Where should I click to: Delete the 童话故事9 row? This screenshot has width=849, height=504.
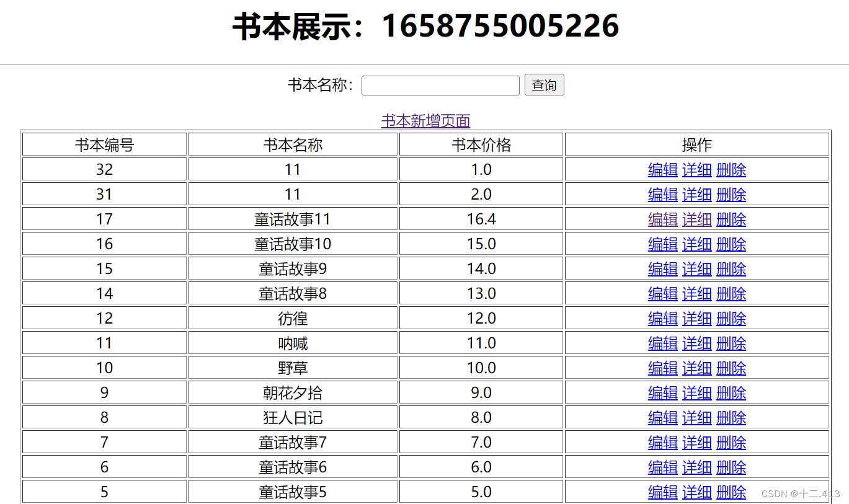point(731,269)
